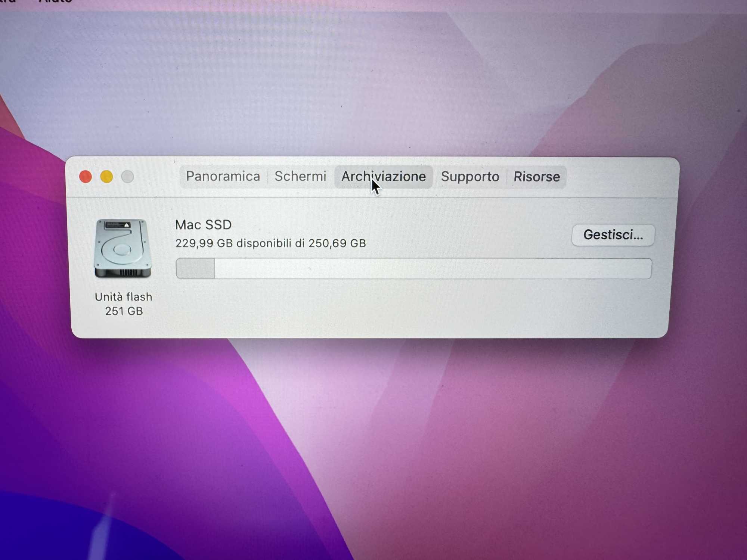Click the greyed-out zoom window button
Screen dimensions: 747x560
(128, 177)
